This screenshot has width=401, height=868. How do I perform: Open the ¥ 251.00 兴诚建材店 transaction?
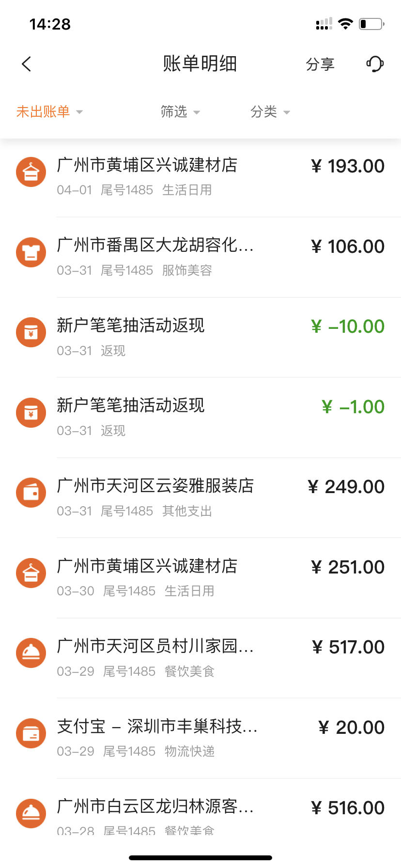point(200,578)
